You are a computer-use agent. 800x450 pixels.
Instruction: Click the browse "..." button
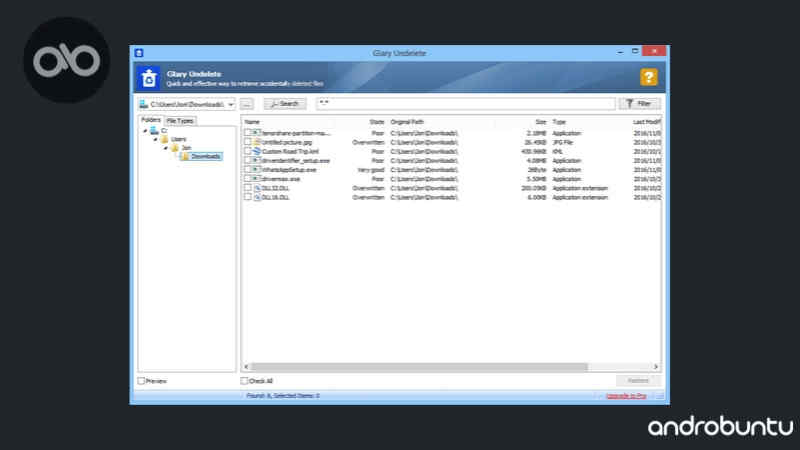(246, 104)
